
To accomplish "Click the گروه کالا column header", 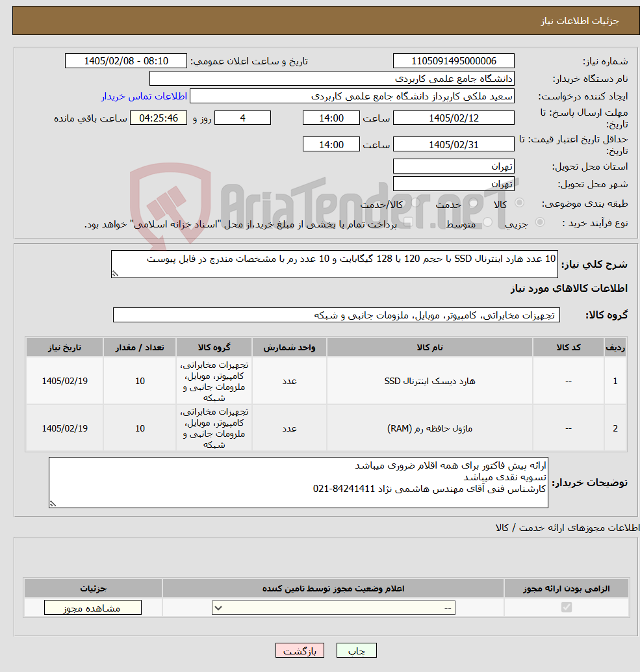I will (214, 347).
